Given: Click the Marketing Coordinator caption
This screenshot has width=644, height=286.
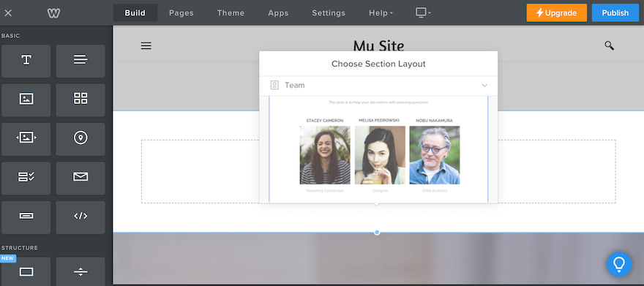Looking at the screenshot, I should (x=325, y=191).
